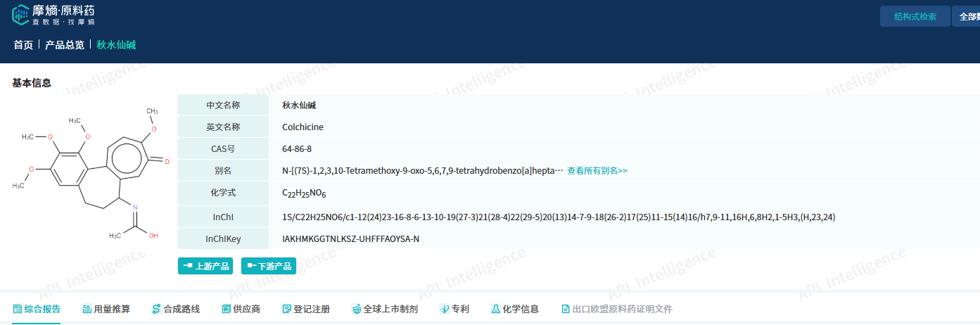
Task: Click the 基本信息 section heading
Action: point(32,83)
